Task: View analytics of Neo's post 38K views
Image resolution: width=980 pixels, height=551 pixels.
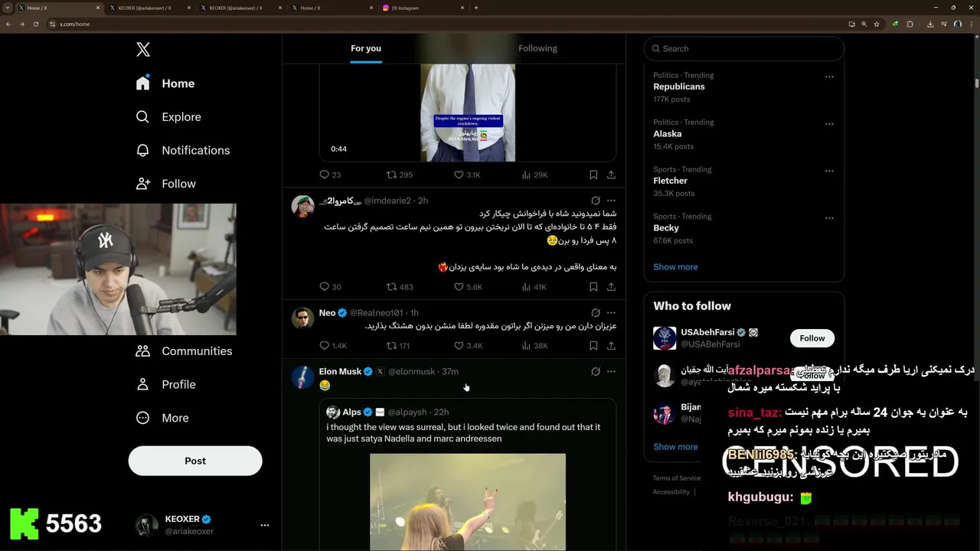Action: pos(534,346)
